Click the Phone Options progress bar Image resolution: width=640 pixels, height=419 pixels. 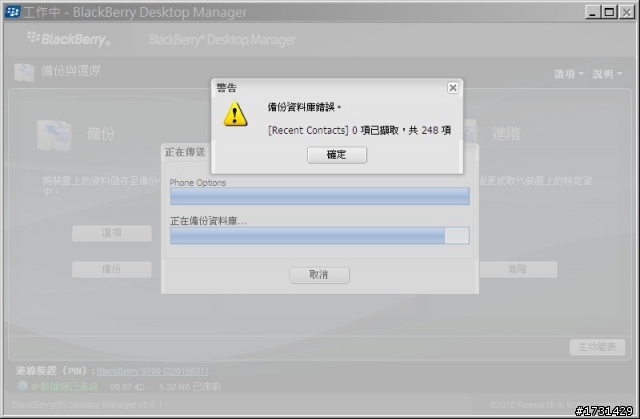coord(320,196)
